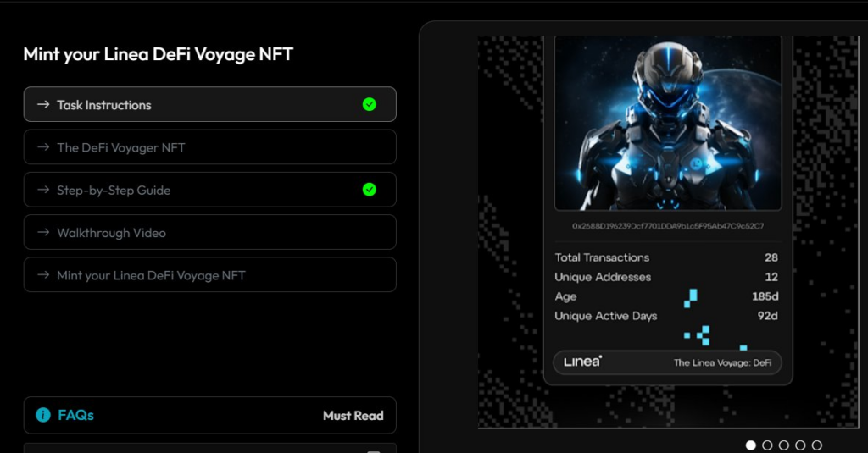
Task: Select the fourth carousel dot
Action: point(800,445)
